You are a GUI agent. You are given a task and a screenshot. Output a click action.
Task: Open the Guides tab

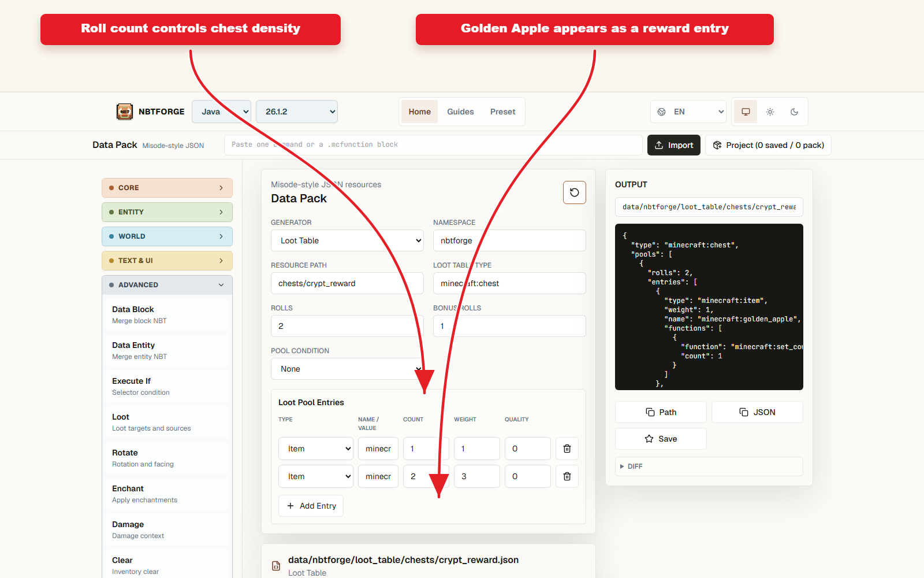[x=460, y=112]
